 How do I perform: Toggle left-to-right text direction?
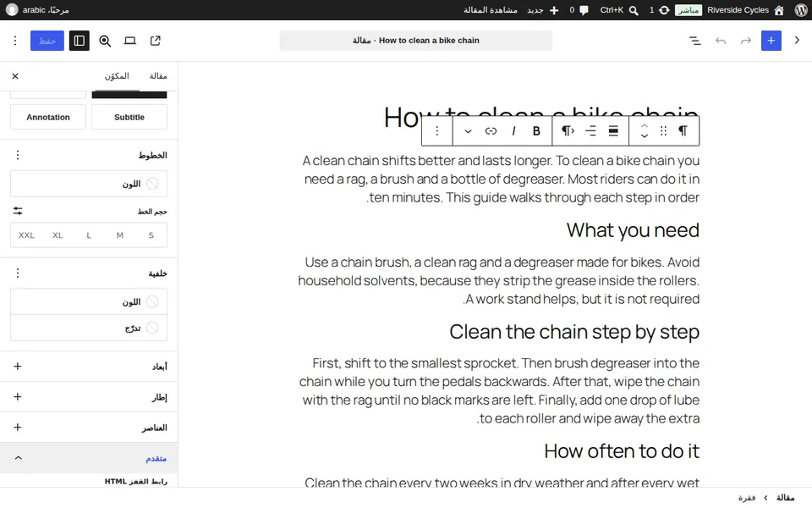click(568, 130)
